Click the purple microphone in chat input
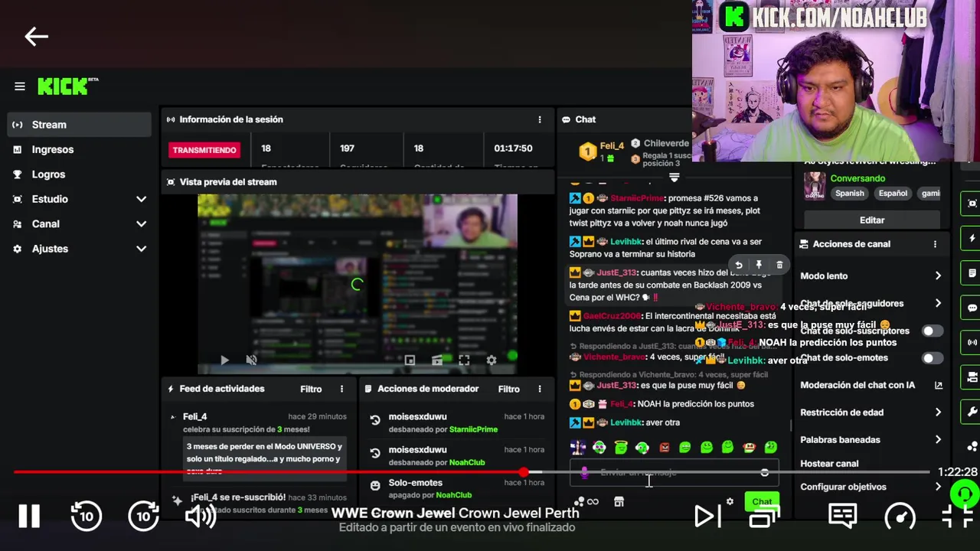 pos(584,473)
